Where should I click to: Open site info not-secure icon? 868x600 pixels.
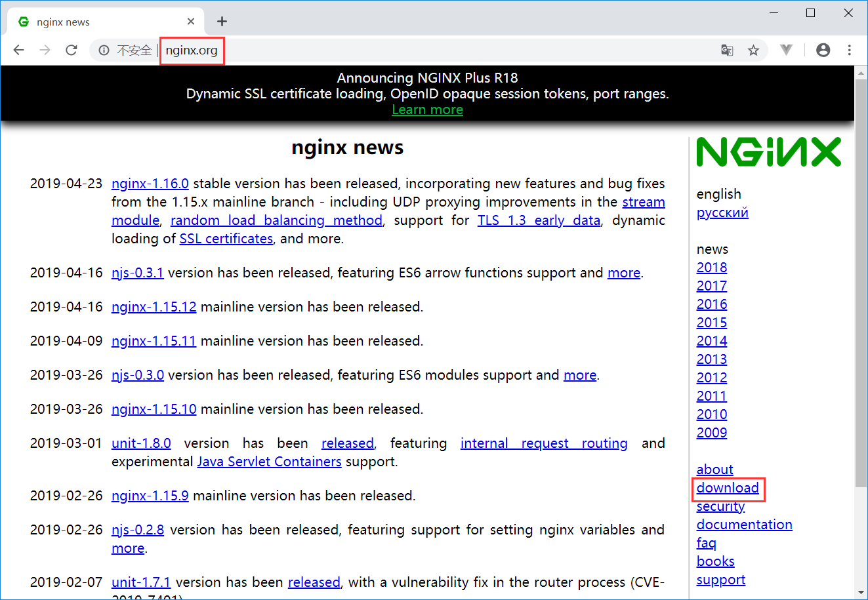click(104, 50)
